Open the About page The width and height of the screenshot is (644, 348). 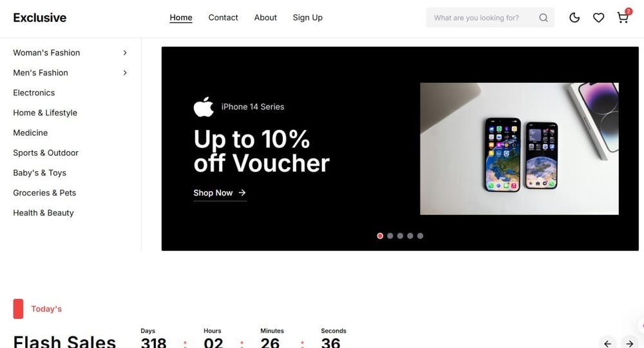click(265, 17)
